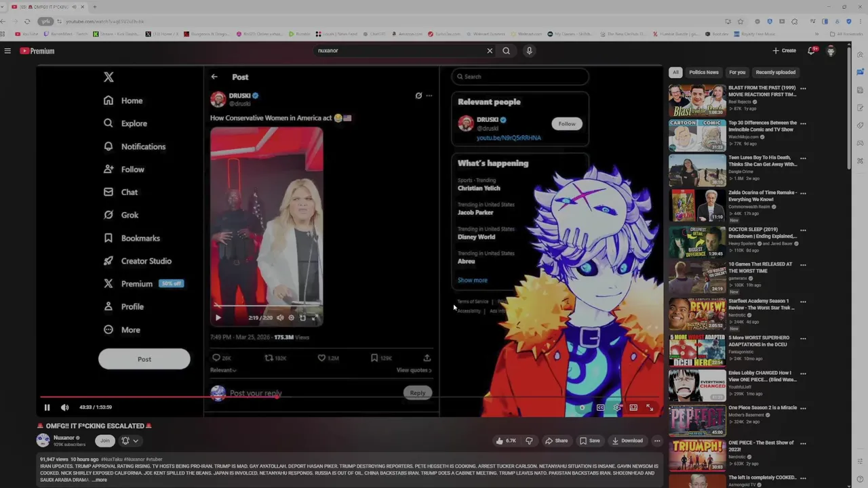Click the browser address bar URL
Screen dimensions: 868x488
(x=104, y=22)
